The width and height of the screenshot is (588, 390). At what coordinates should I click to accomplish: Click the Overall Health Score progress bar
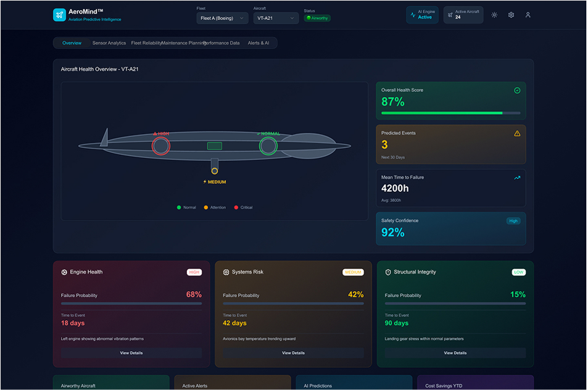(451, 113)
